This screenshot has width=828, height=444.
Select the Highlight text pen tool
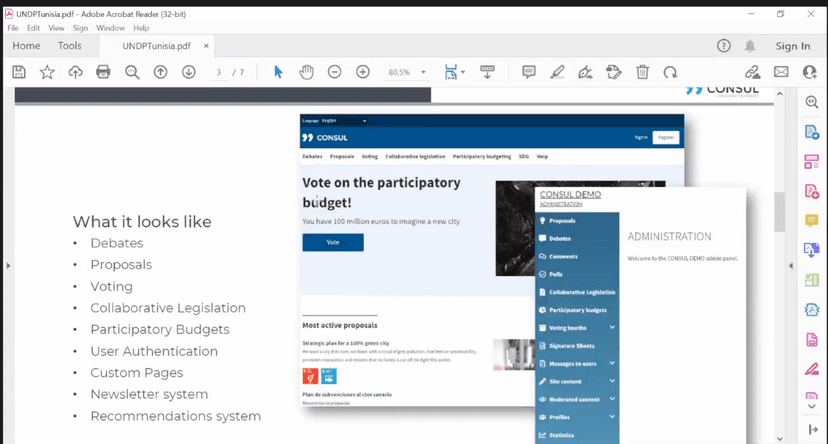(x=557, y=72)
